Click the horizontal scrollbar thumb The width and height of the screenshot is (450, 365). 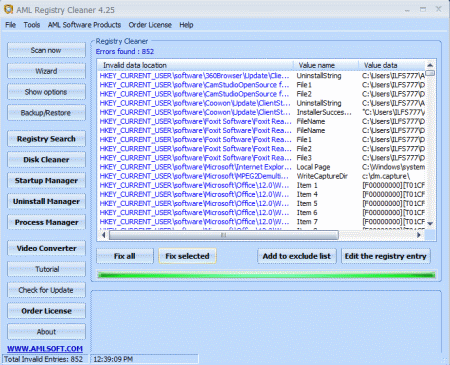click(x=224, y=235)
